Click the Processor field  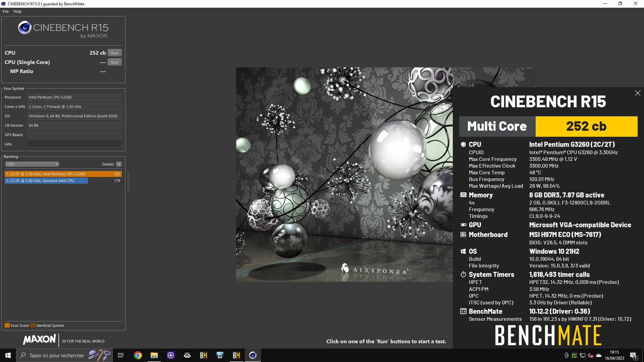74,97
